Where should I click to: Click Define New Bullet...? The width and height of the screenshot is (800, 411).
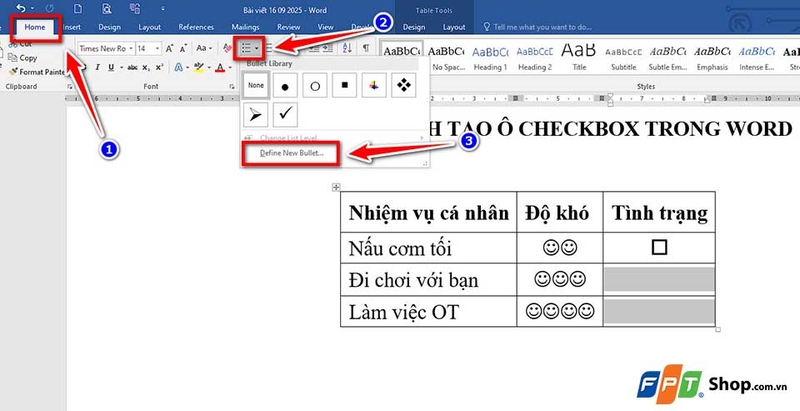point(291,153)
